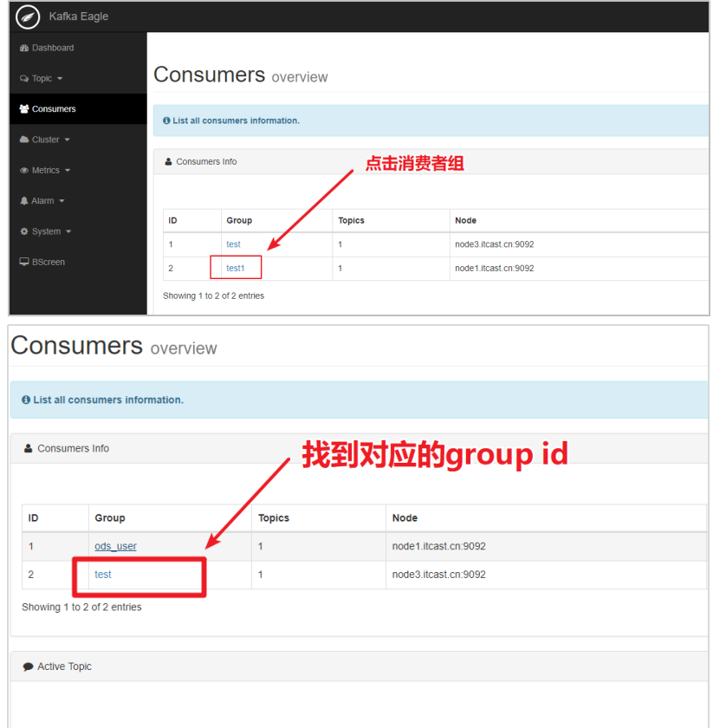713x728 pixels.
Task: Open the Kafka Eagle brand title link
Action: pos(79,16)
